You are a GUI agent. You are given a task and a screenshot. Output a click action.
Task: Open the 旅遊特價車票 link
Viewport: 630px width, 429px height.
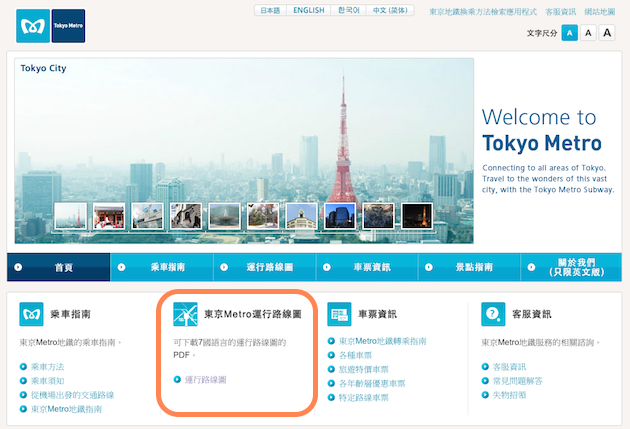[x=364, y=369]
